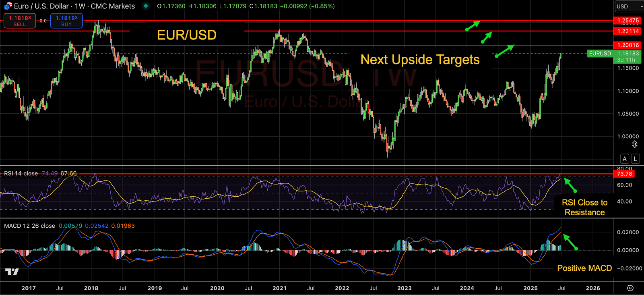Click the high price H1.18306

(x=202, y=6)
